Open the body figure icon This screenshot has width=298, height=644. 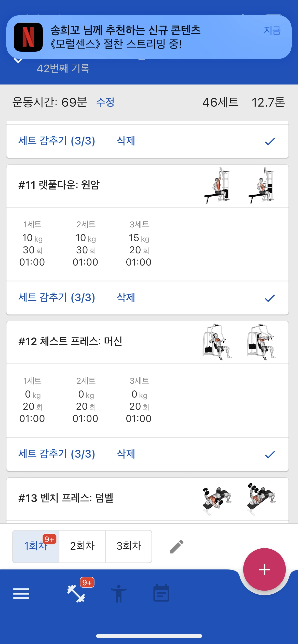tap(119, 594)
